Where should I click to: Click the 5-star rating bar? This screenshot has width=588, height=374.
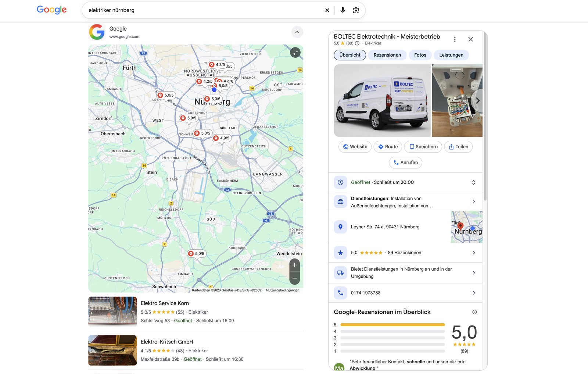point(392,325)
